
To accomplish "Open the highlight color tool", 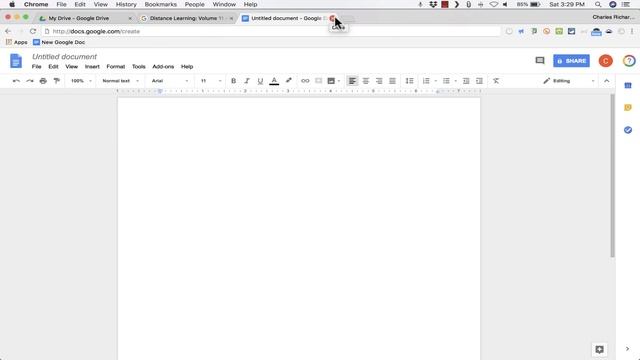I will click(289, 81).
